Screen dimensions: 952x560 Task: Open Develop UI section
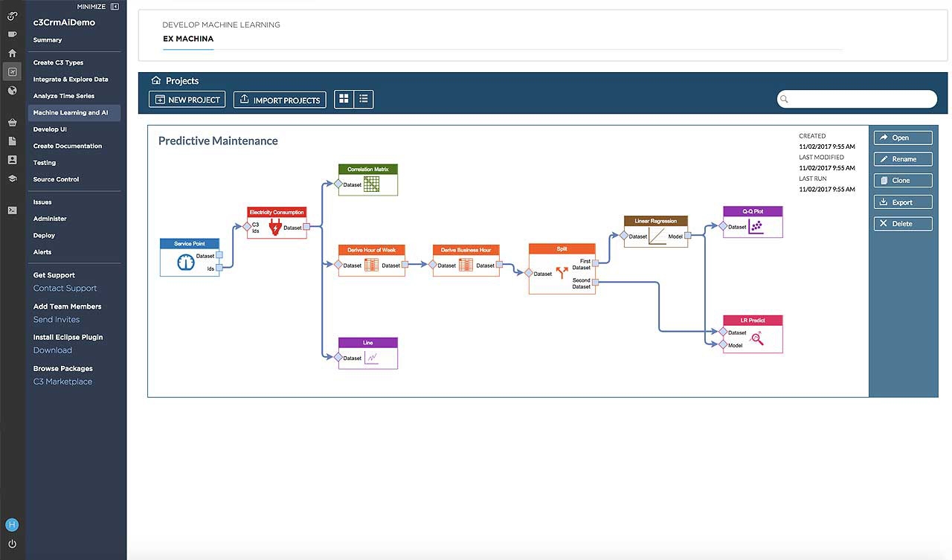click(50, 129)
